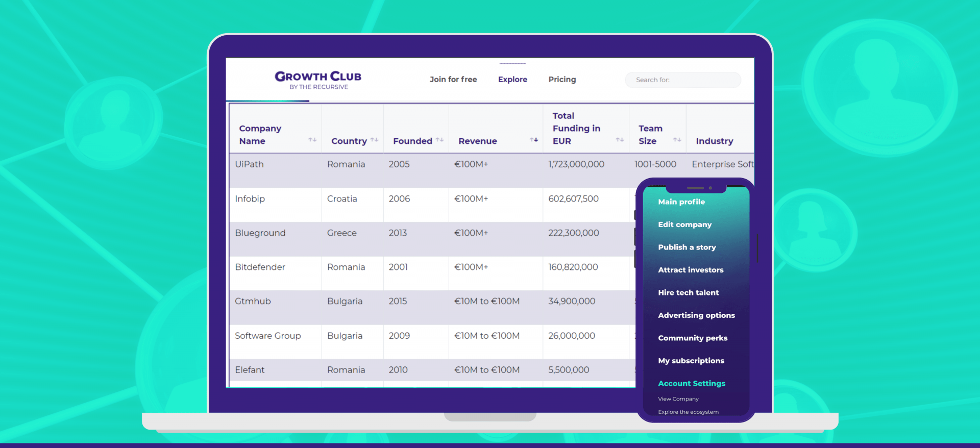Select the Software Group company name
980x448 pixels.
pyautogui.click(x=268, y=336)
